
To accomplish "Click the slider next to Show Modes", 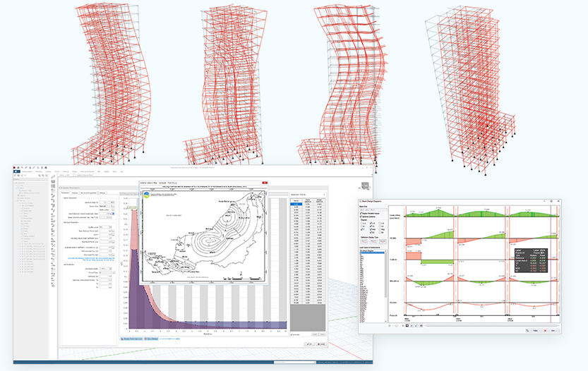I will [169, 339].
